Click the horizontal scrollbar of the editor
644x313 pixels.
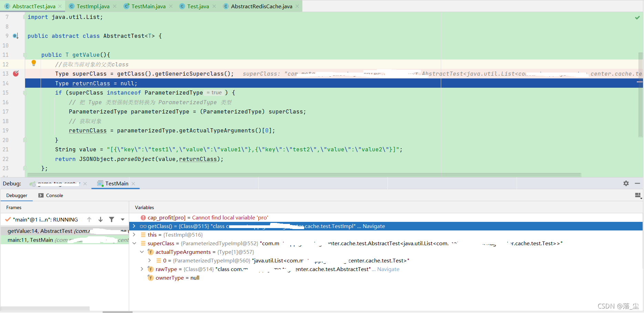(304, 175)
